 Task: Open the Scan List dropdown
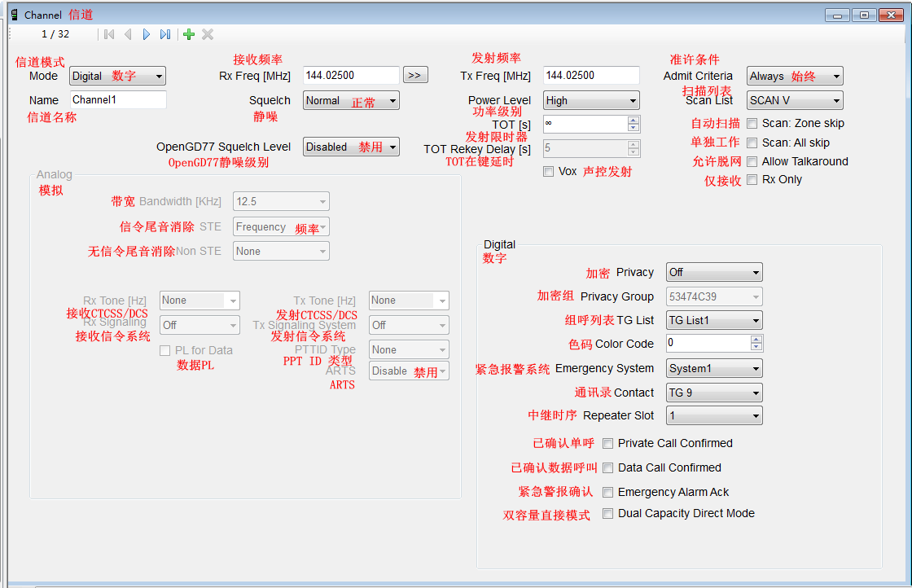[x=795, y=100]
